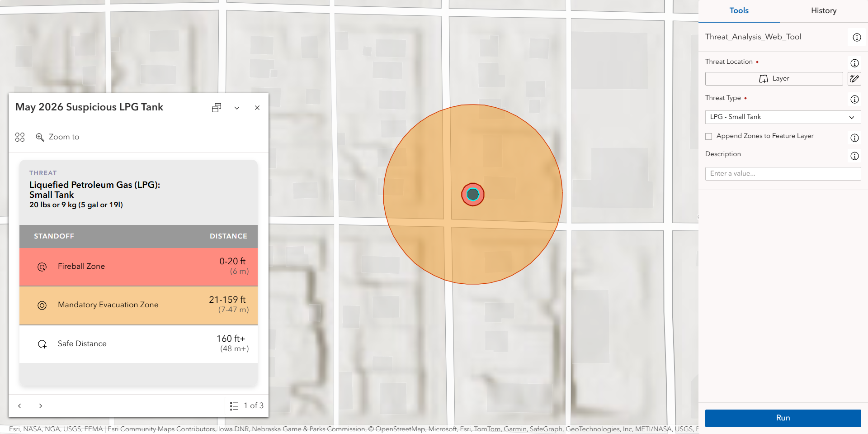Click the 160 ft+ distance value

(231, 339)
